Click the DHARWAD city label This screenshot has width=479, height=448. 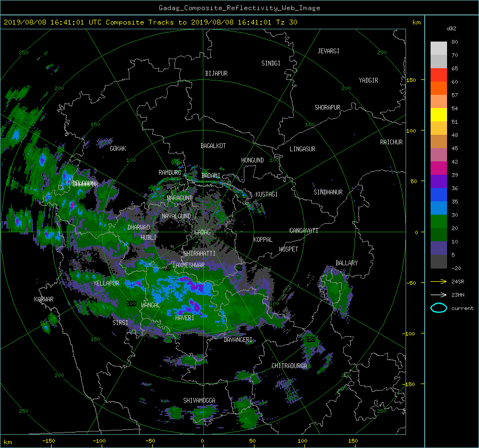tap(139, 227)
